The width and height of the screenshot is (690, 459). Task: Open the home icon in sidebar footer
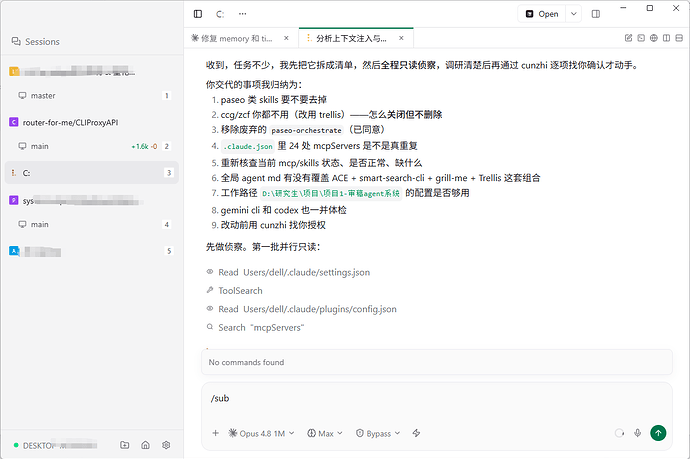pyautogui.click(x=145, y=445)
